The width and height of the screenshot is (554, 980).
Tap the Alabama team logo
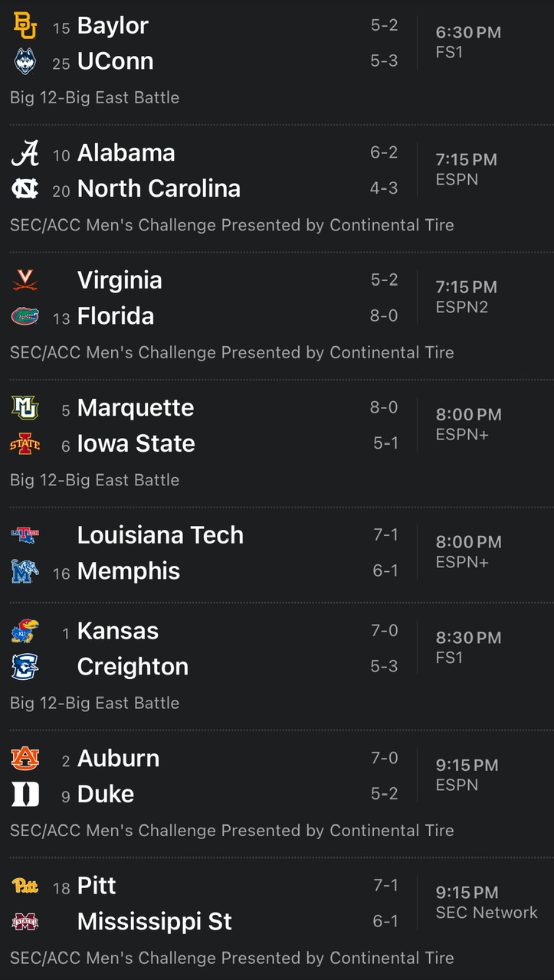tap(25, 154)
